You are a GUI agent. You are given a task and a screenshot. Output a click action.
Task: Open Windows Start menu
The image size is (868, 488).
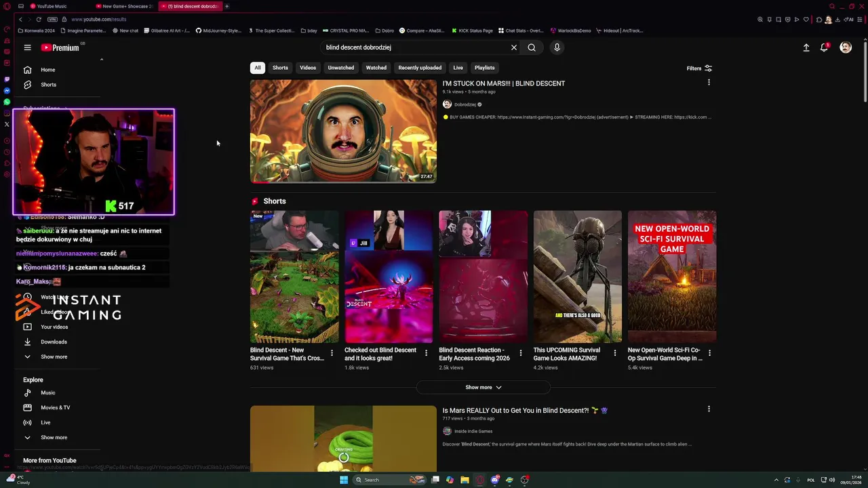coord(344,480)
